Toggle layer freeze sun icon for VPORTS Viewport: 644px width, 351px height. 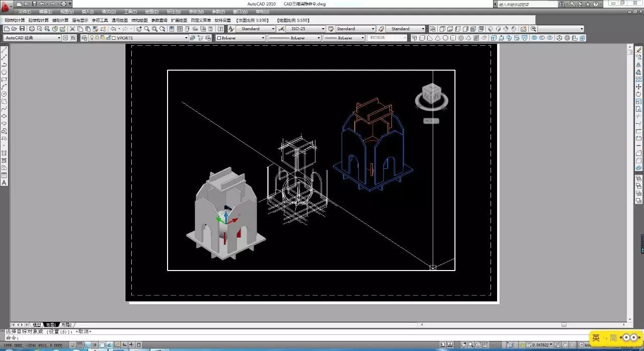(97, 38)
